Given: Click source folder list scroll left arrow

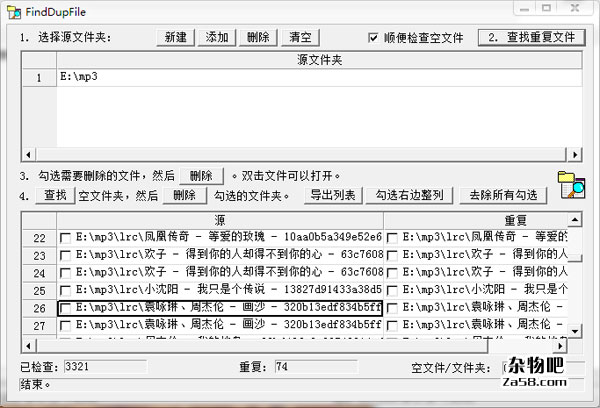Looking at the screenshot, I should [29, 155].
